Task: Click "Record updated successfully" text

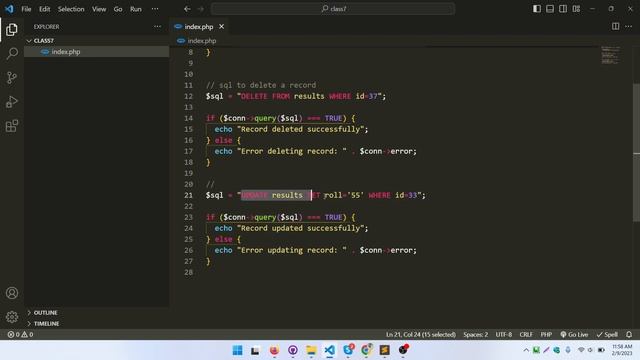Action: click(x=302, y=228)
